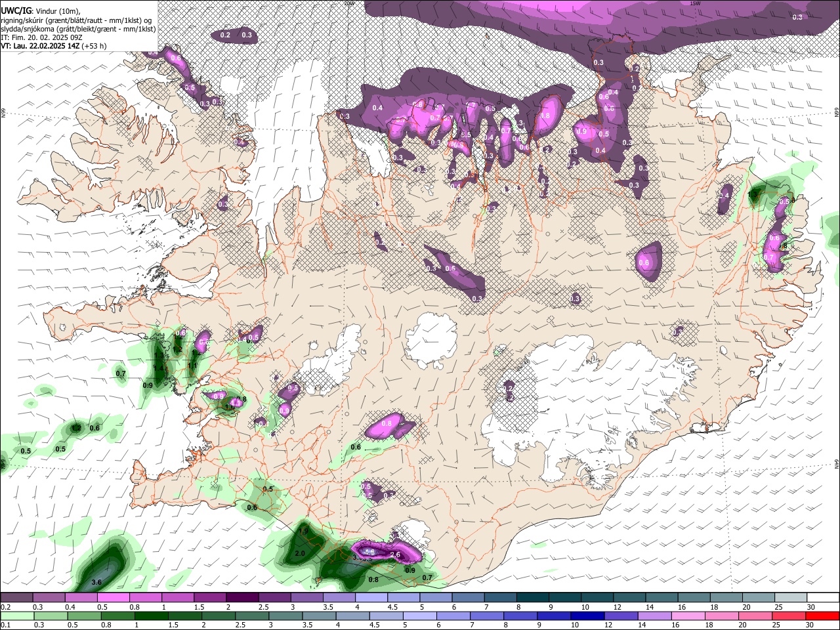This screenshot has height=630, width=840.
Task: Click the "1.9" rainfall value on the map
Action: point(303,531)
